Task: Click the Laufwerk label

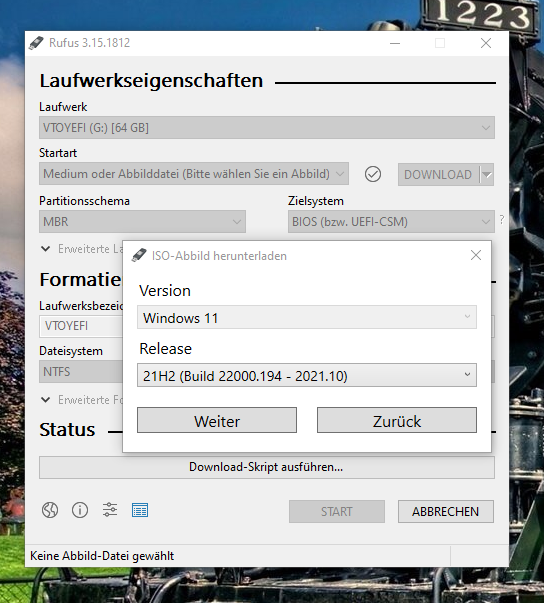Action: tap(63, 107)
